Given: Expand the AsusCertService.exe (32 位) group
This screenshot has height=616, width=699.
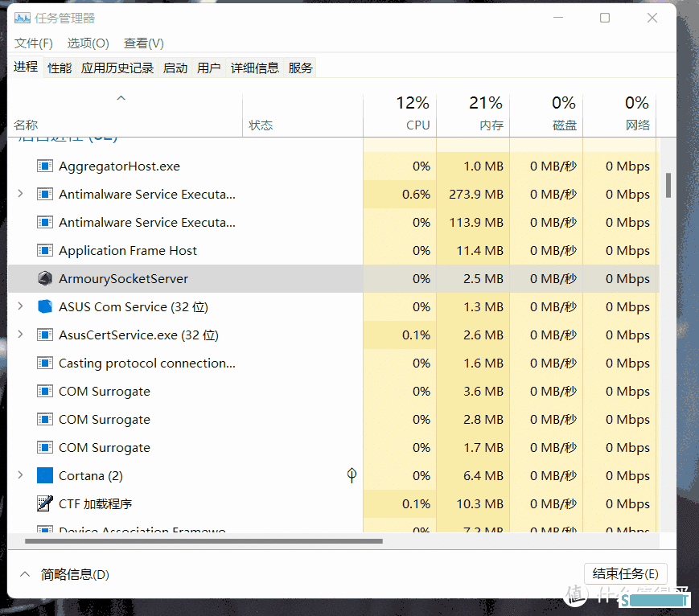Looking at the screenshot, I should (20, 334).
